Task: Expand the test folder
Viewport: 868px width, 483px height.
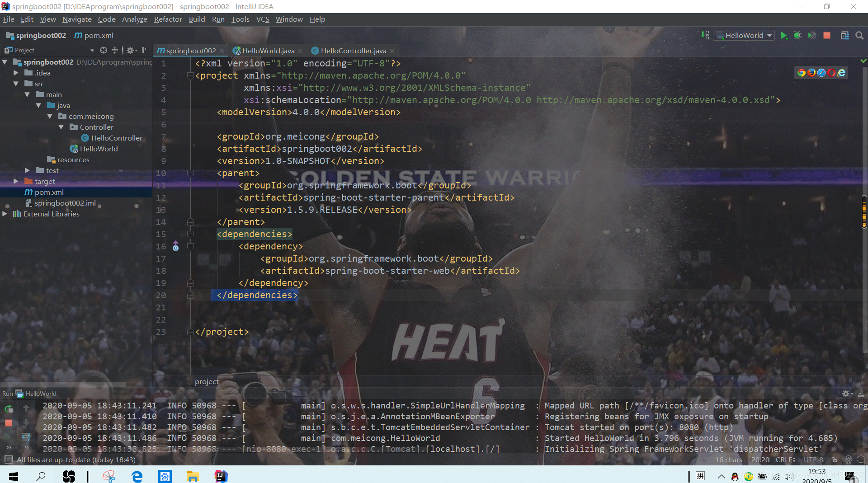Action: 27,170
